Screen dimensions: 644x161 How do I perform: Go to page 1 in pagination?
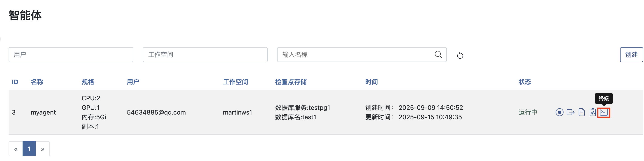(x=29, y=149)
